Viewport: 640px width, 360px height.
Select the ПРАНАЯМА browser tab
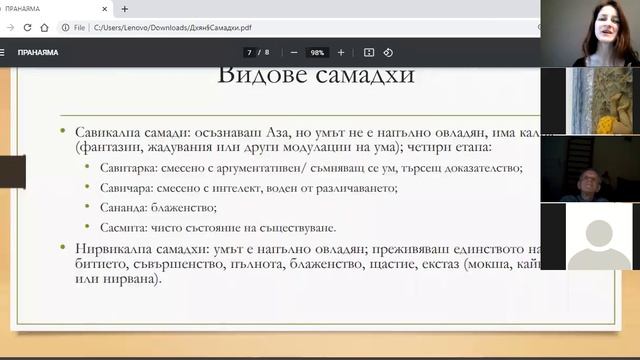coord(56,9)
